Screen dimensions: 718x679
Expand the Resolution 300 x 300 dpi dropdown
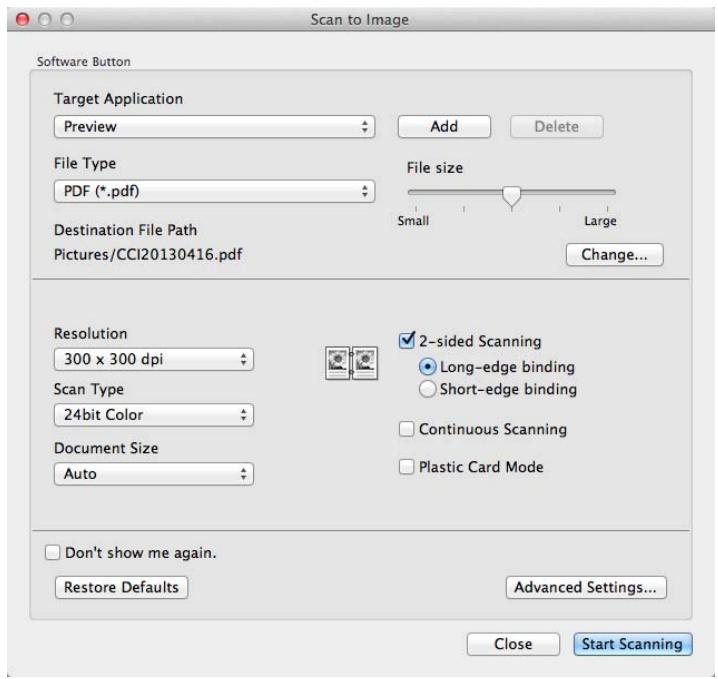pos(153,359)
